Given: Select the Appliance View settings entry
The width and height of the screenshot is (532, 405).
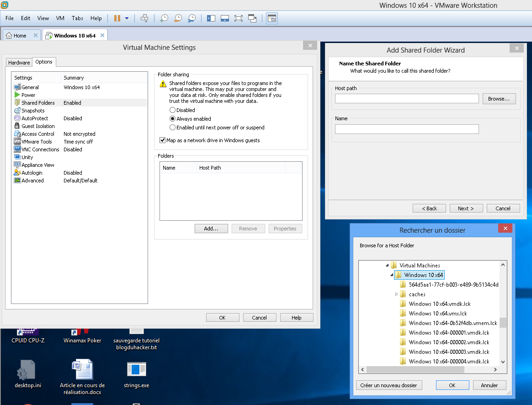Looking at the screenshot, I should 80,165.
